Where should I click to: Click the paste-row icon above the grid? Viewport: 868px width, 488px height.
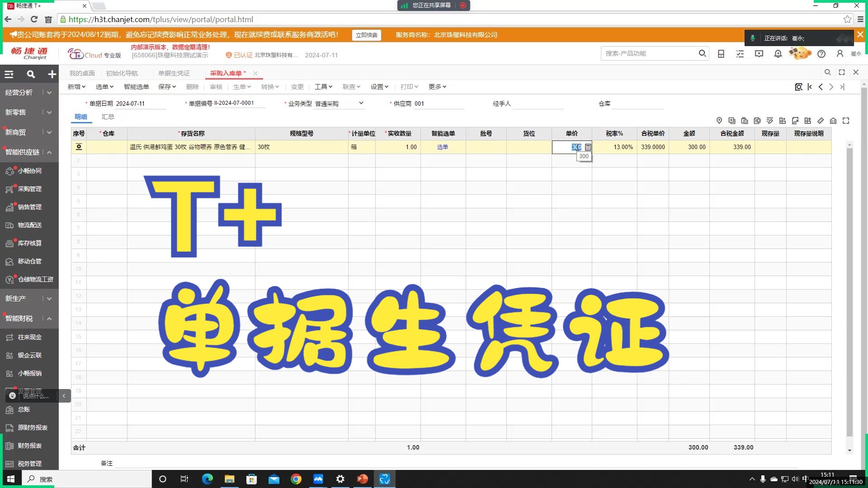745,121
